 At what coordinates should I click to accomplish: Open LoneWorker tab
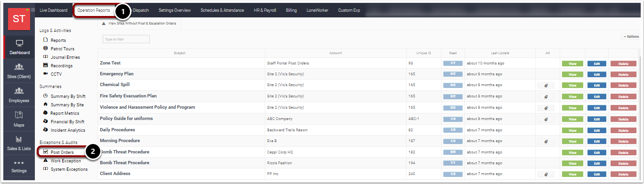pos(318,10)
